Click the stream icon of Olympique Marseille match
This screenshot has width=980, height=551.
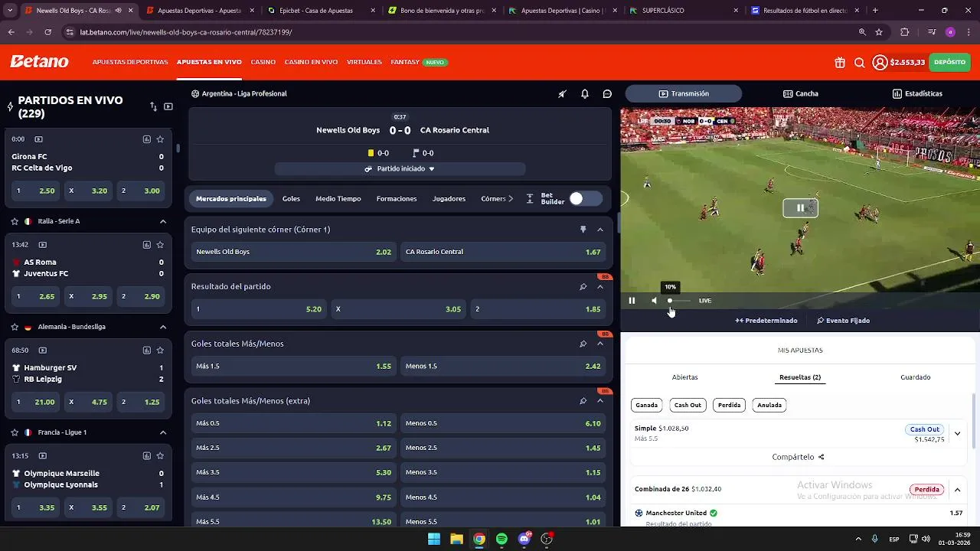coord(43,456)
